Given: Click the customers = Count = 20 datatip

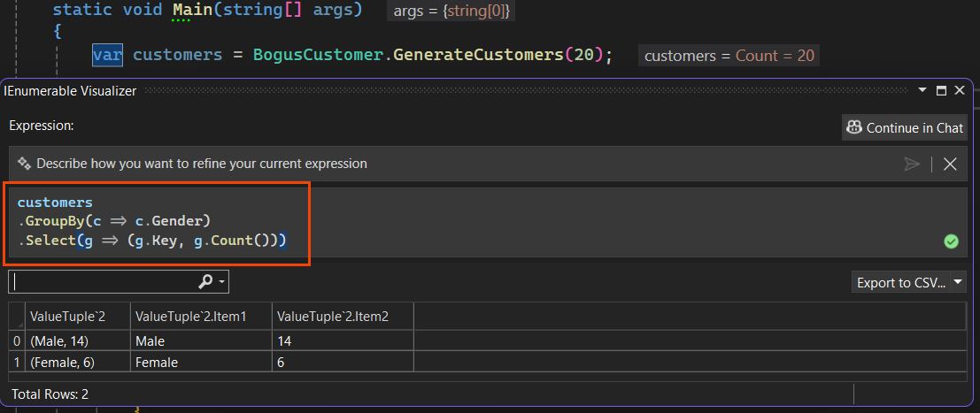Looking at the screenshot, I should click(729, 56).
